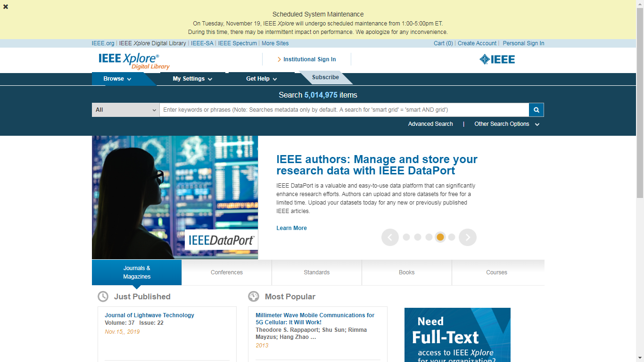Go to IEEE-SA site link

point(202,43)
